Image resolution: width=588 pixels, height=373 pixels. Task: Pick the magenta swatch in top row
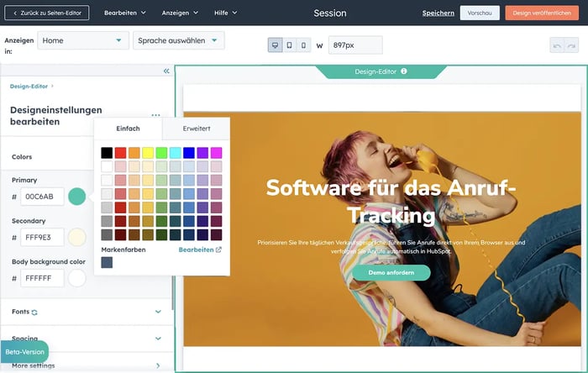pyautogui.click(x=217, y=153)
